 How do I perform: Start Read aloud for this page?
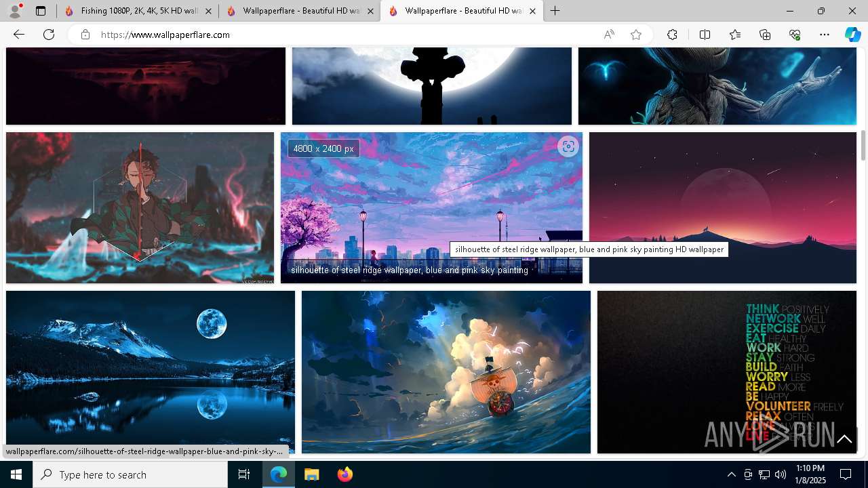pyautogui.click(x=609, y=35)
